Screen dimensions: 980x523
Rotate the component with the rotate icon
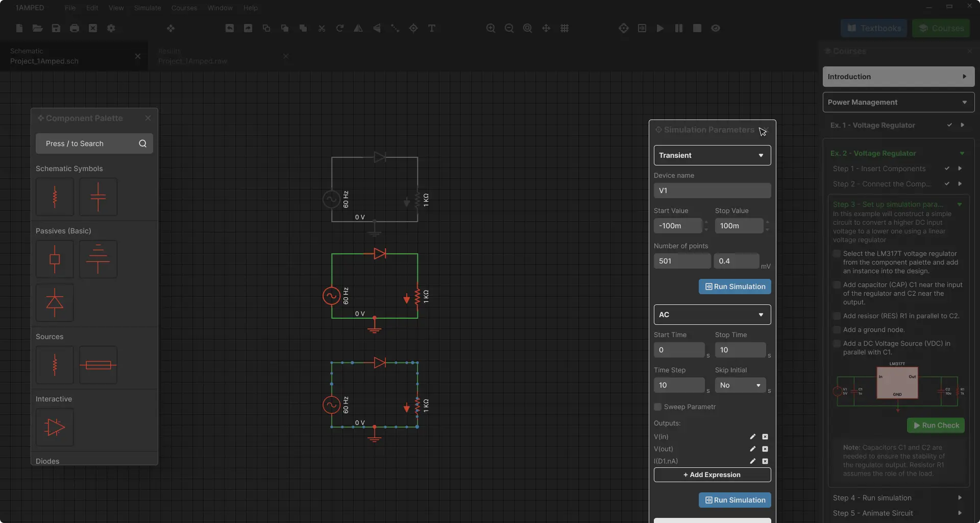[x=340, y=28]
